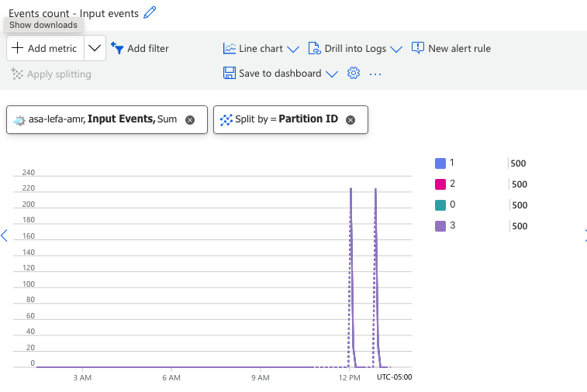Click the UTC-05:00 timezone label

tap(394, 377)
